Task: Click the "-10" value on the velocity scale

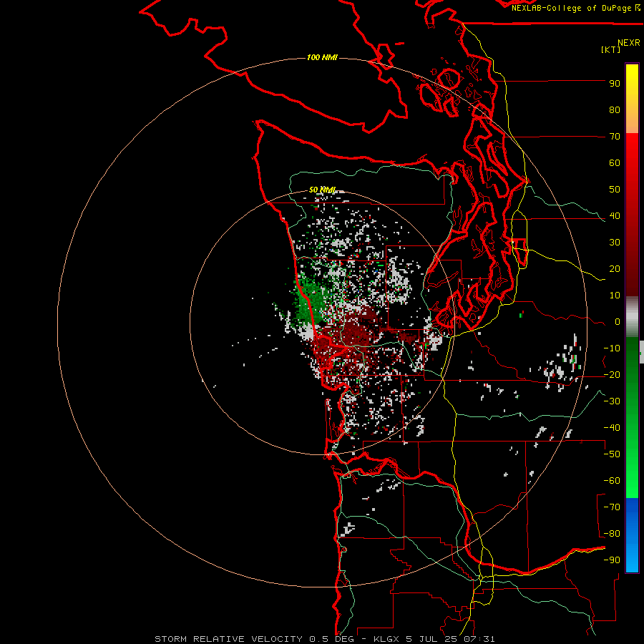Action: pos(612,348)
